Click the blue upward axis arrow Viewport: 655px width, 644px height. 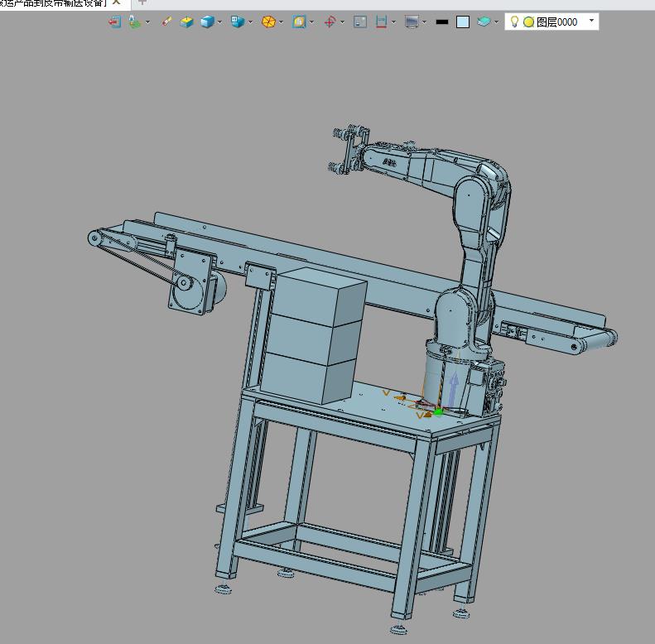coord(453,388)
